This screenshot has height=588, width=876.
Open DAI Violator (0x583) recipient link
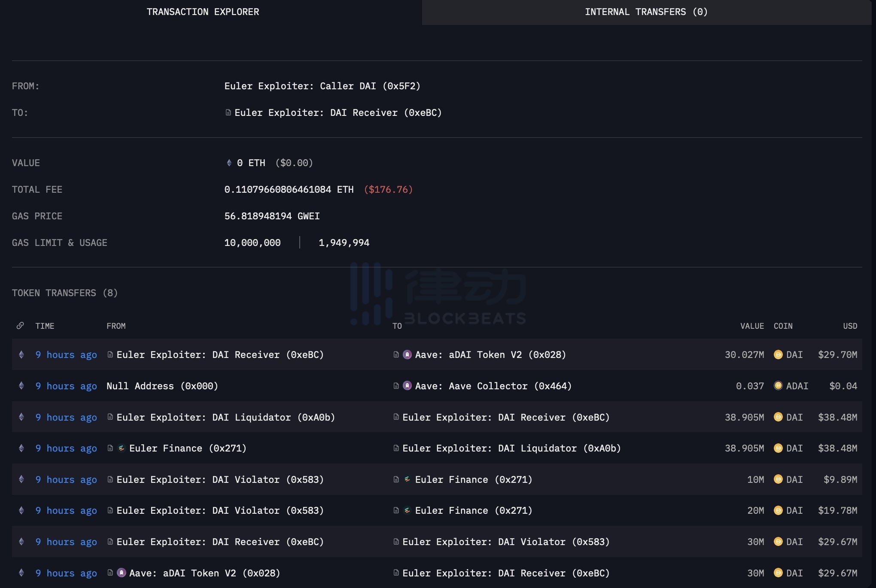505,542
